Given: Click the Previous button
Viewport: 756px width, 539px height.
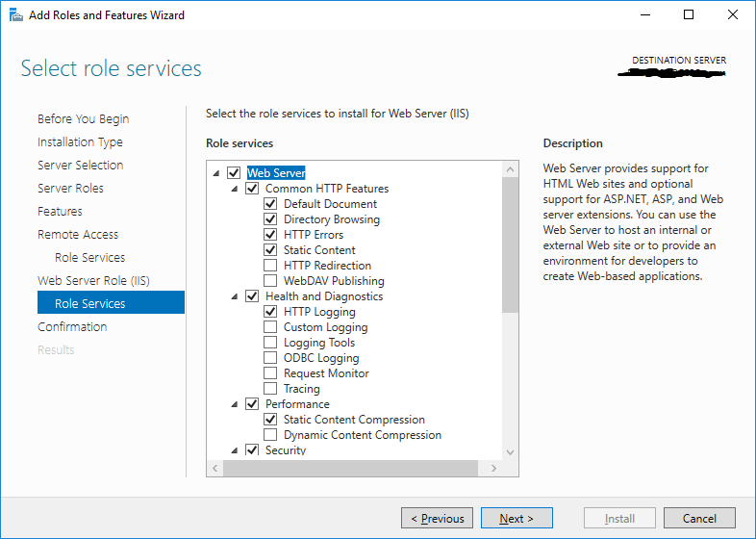Looking at the screenshot, I should pyautogui.click(x=437, y=519).
